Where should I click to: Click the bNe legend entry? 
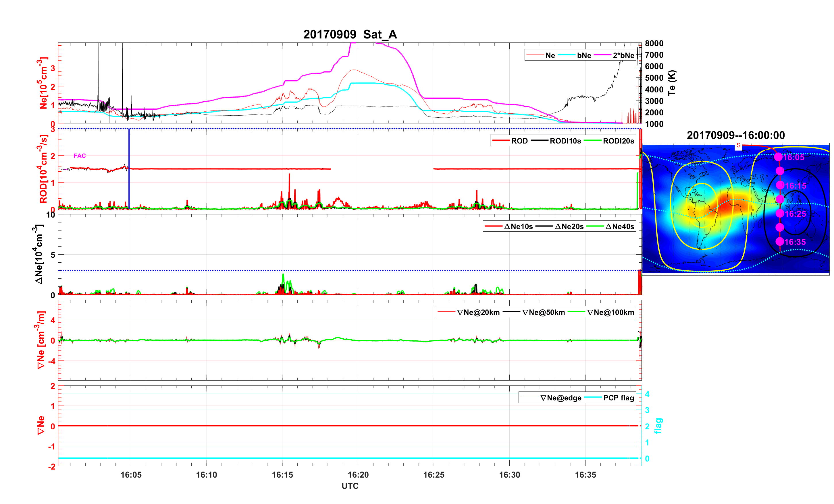pyautogui.click(x=584, y=55)
